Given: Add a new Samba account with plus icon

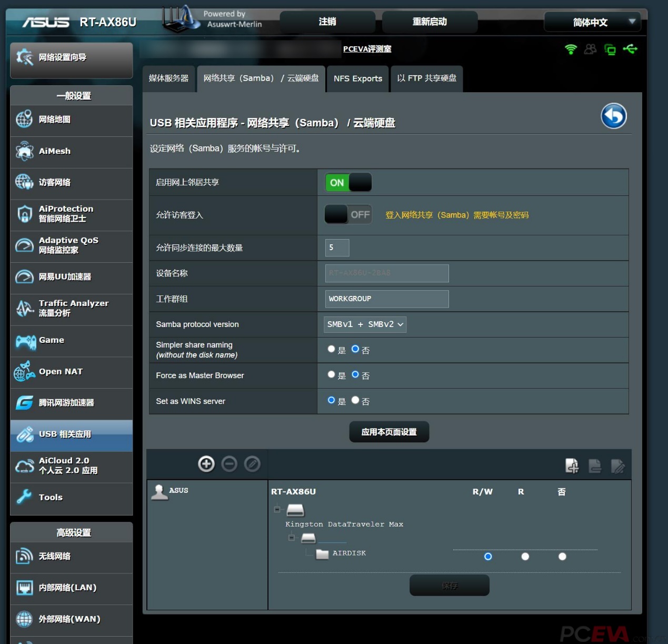Looking at the screenshot, I should 206,464.
